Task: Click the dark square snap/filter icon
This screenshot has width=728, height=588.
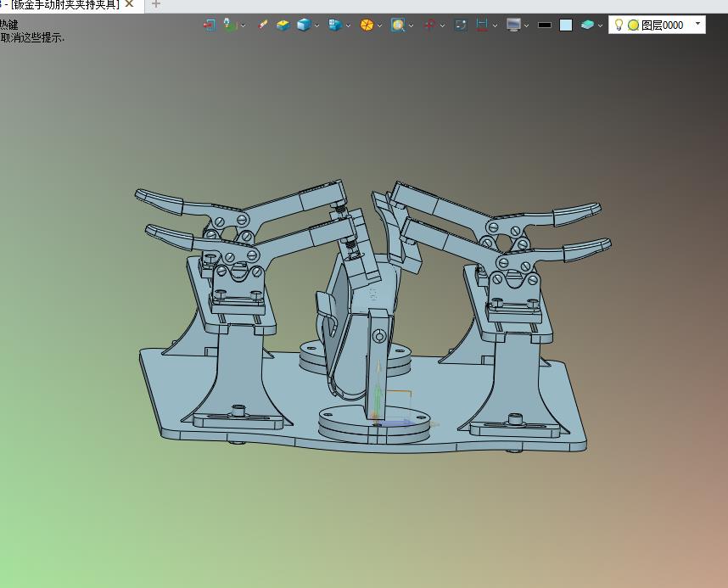Action: click(461, 25)
